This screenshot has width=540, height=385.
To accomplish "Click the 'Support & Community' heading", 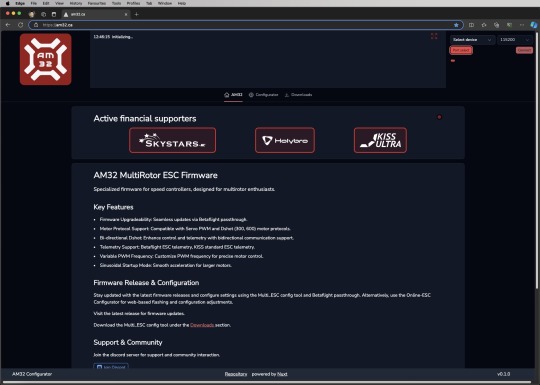I will tap(128, 342).
